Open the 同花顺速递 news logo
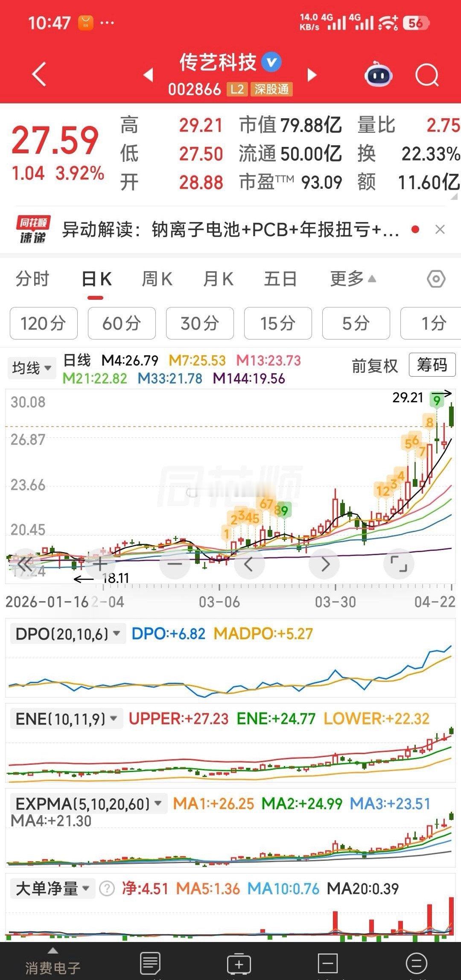The width and height of the screenshot is (461, 980). pos(33,230)
